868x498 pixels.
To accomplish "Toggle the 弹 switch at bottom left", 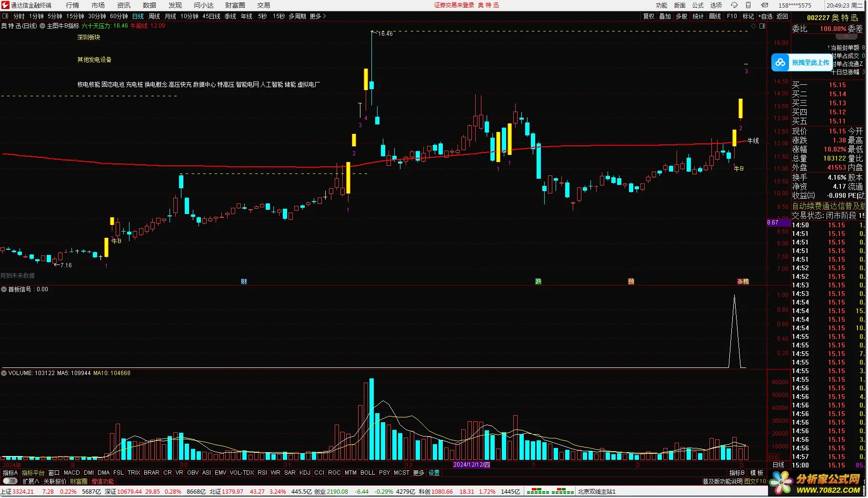I will pyautogui.click(x=10, y=482).
